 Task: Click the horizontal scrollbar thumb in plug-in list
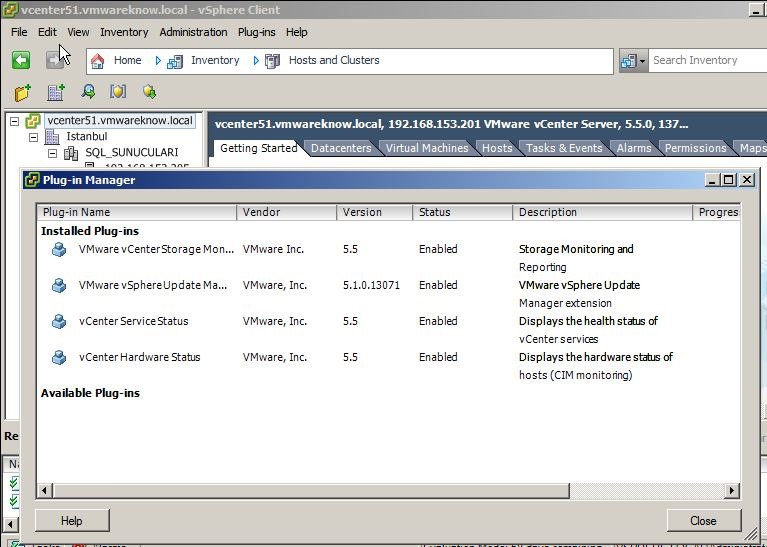(311, 490)
